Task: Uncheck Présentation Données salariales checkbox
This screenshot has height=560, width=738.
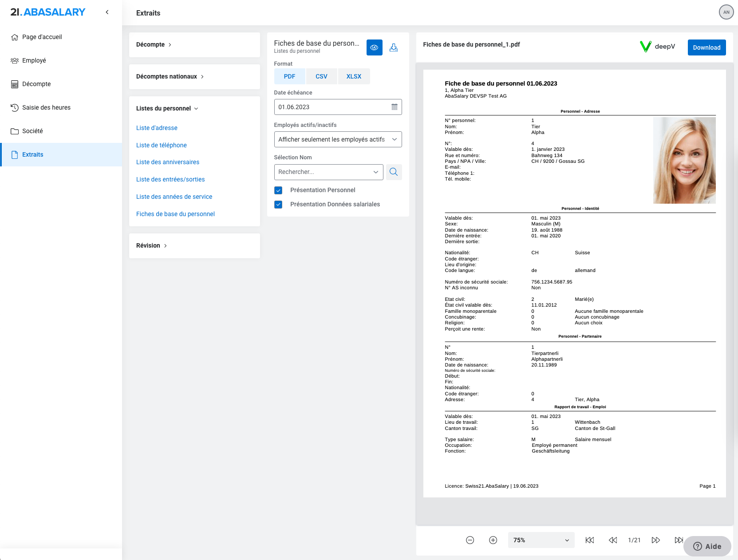Action: click(x=278, y=205)
